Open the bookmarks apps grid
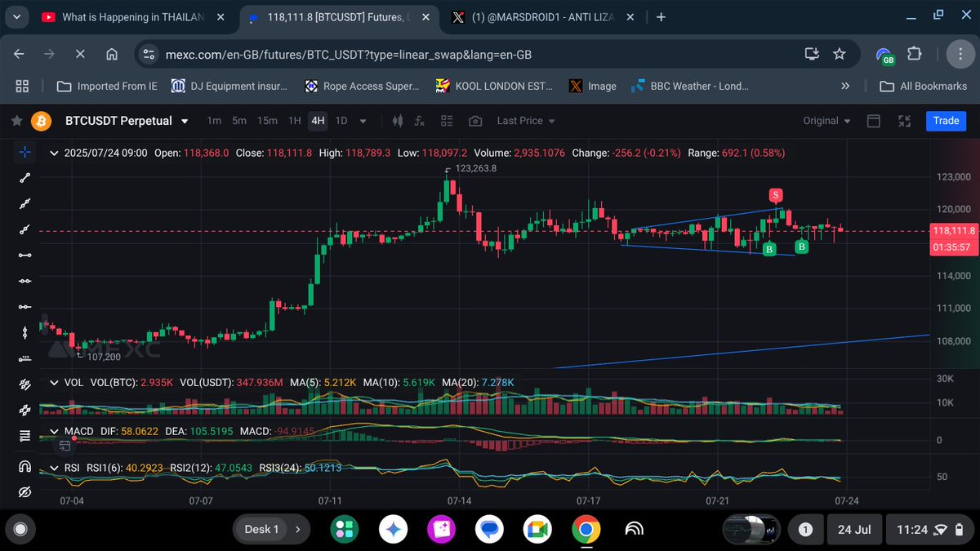Image resolution: width=980 pixels, height=551 pixels. click(22, 86)
